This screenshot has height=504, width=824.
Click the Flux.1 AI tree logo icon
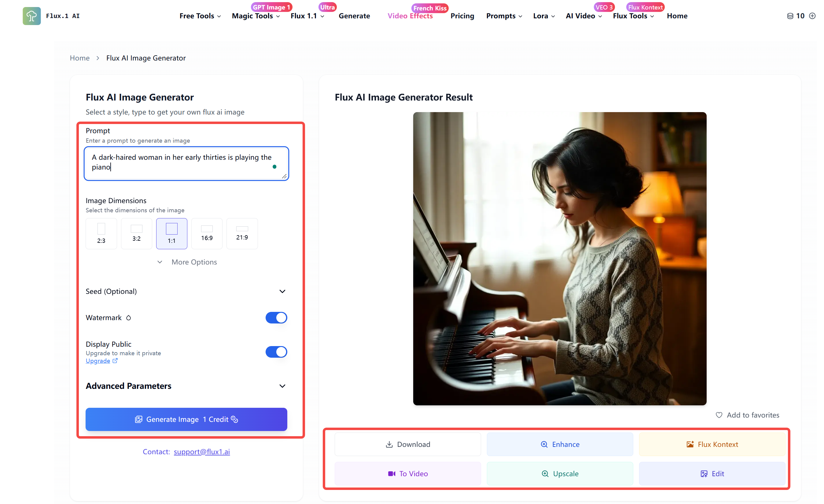pos(31,16)
